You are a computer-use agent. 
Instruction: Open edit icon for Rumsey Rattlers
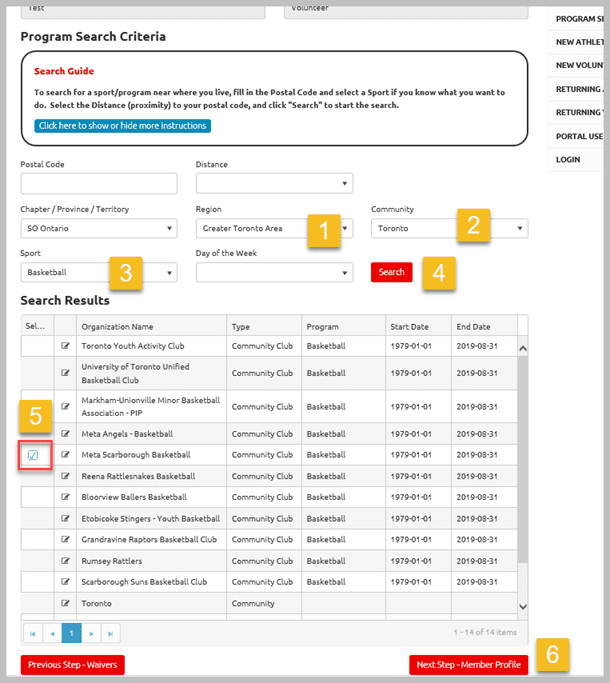coord(65,561)
